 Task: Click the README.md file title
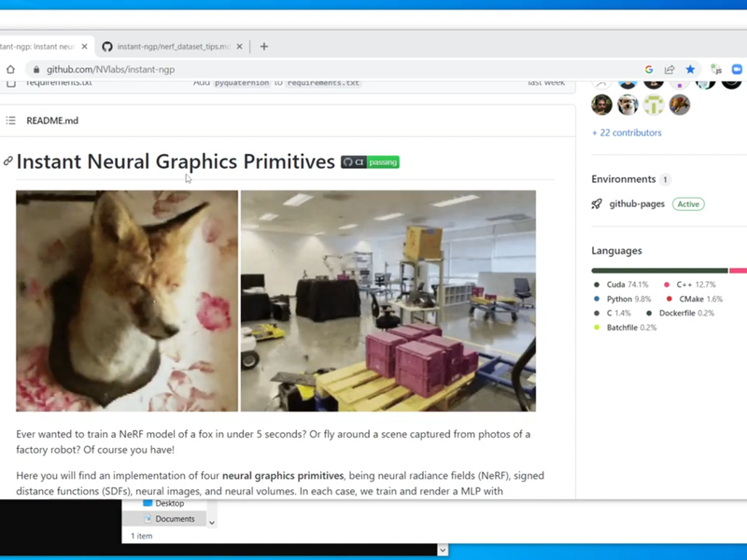52,120
